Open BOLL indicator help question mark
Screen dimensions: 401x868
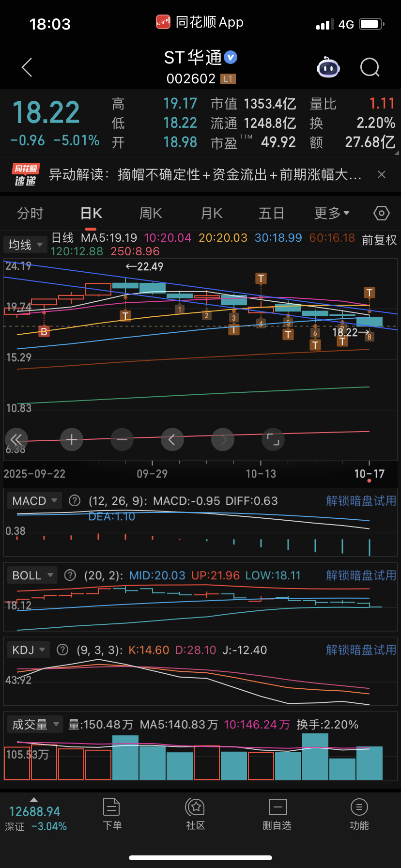70,575
